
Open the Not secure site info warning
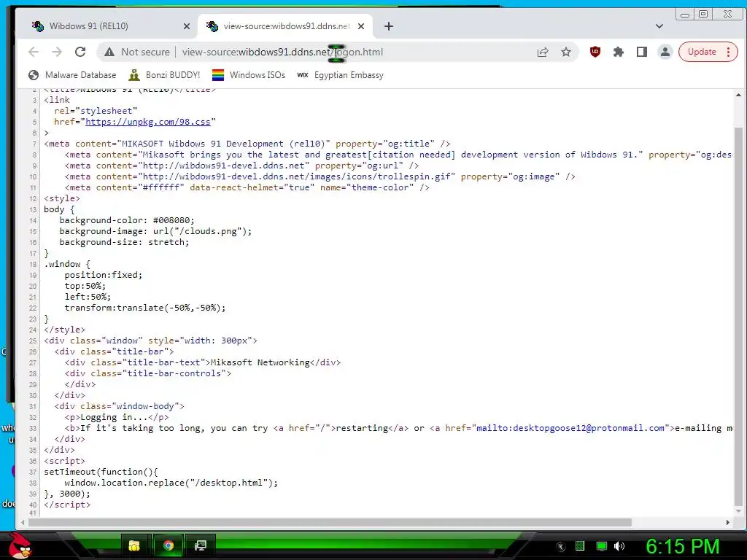pos(137,52)
